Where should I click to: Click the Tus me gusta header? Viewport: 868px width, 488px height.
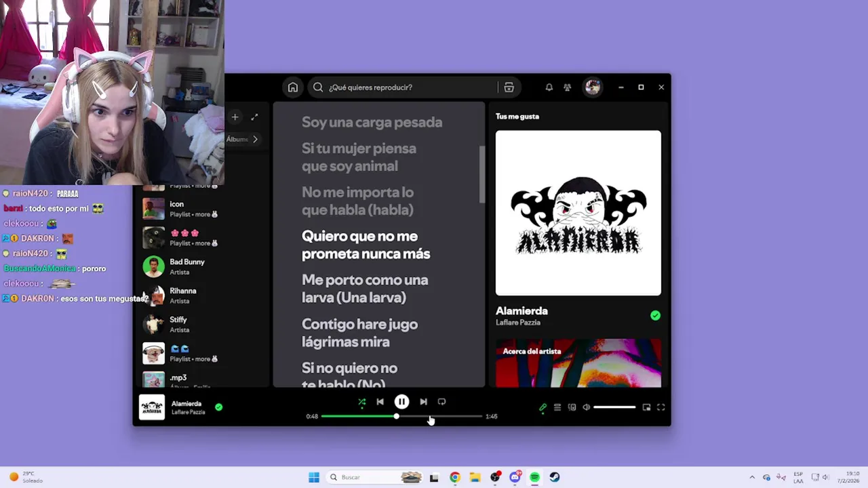coord(517,117)
